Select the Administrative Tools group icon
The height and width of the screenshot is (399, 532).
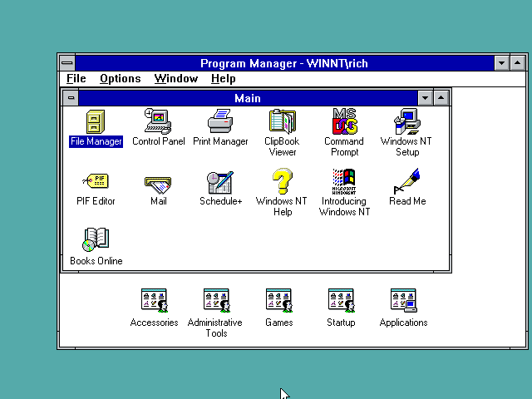click(216, 300)
